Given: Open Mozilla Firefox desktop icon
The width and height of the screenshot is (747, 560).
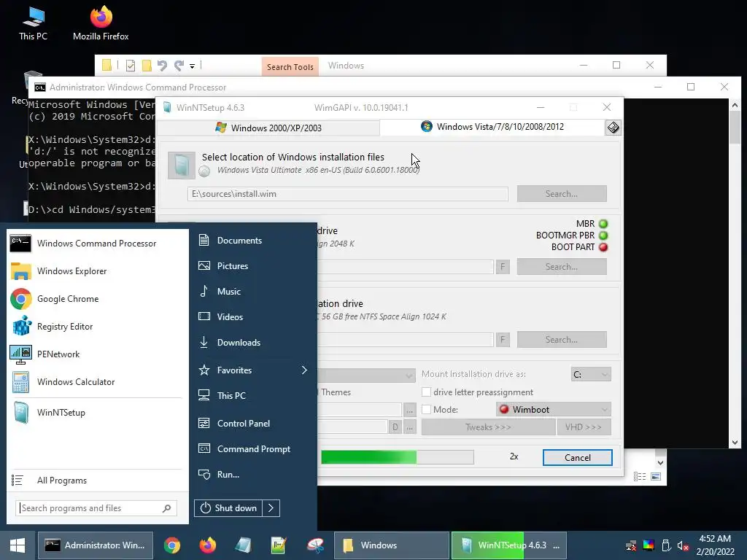Looking at the screenshot, I should (101, 24).
